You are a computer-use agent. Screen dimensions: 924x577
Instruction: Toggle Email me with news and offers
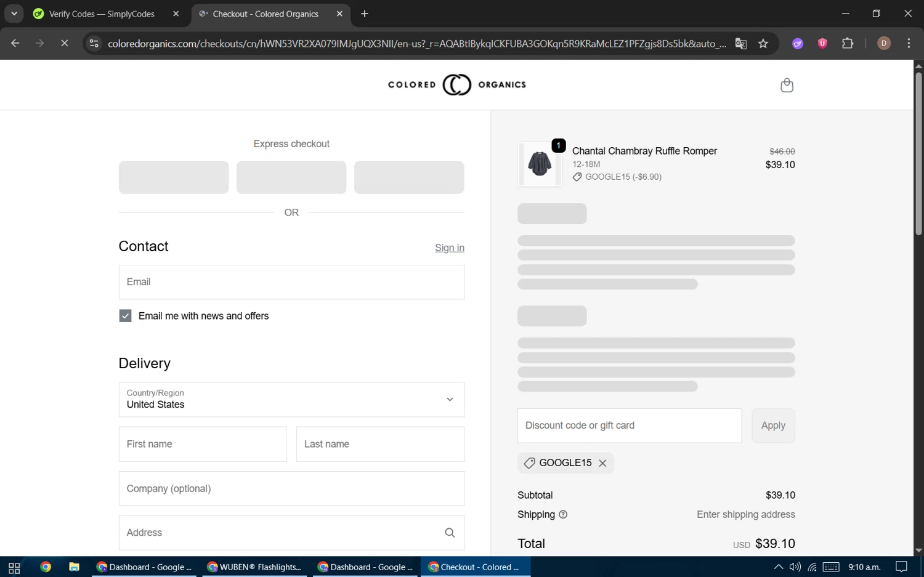click(125, 316)
